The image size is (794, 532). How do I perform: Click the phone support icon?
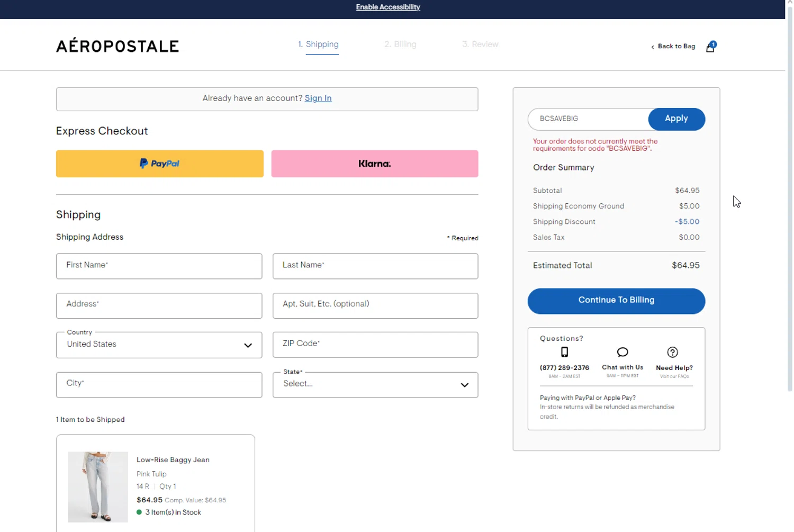(x=564, y=353)
